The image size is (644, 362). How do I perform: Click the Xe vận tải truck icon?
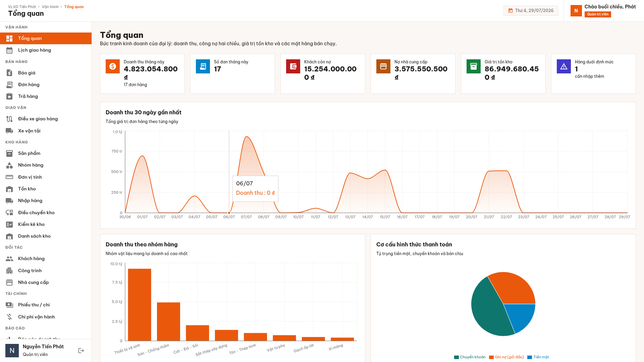click(x=9, y=131)
